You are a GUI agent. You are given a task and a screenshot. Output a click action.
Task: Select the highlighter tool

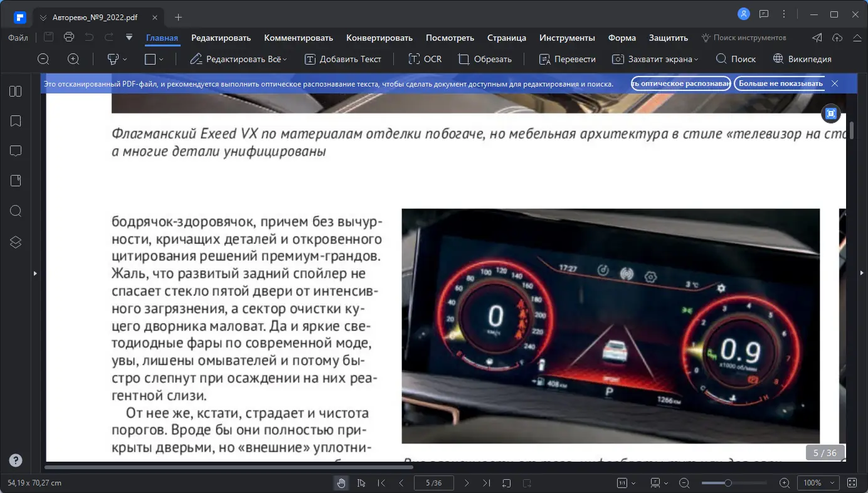(114, 59)
